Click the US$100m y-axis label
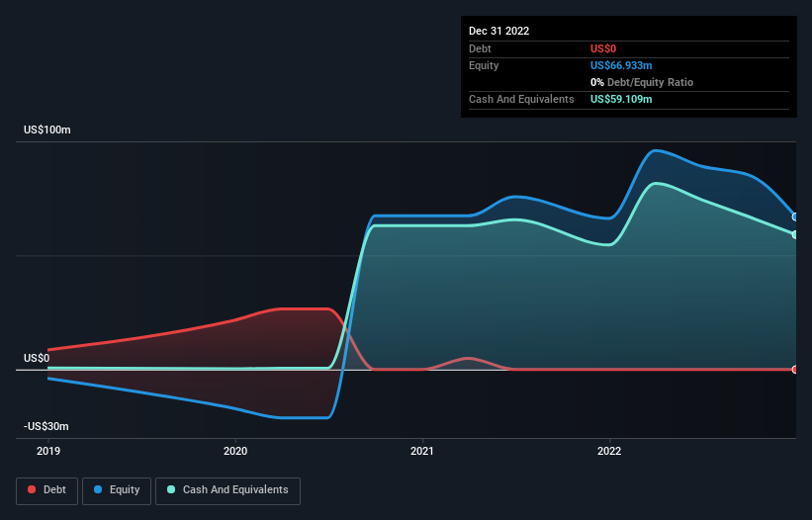812x520 pixels. 47,130
